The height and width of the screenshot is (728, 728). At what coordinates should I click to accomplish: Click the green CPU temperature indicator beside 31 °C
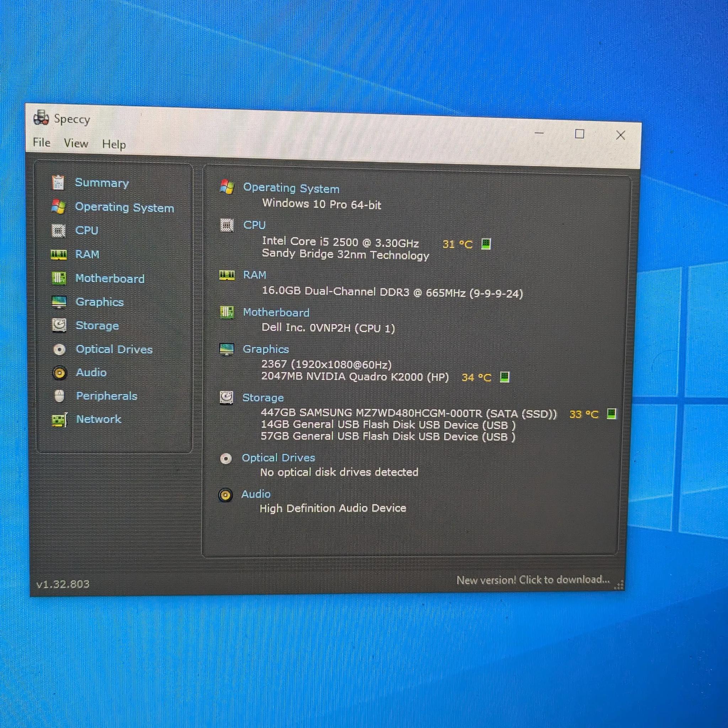(x=486, y=244)
